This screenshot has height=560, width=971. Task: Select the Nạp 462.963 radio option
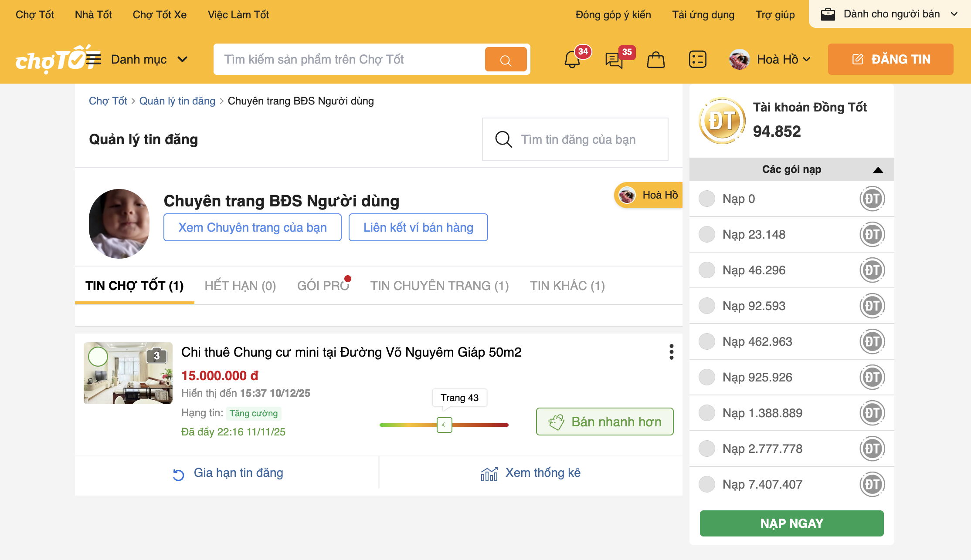[706, 341]
